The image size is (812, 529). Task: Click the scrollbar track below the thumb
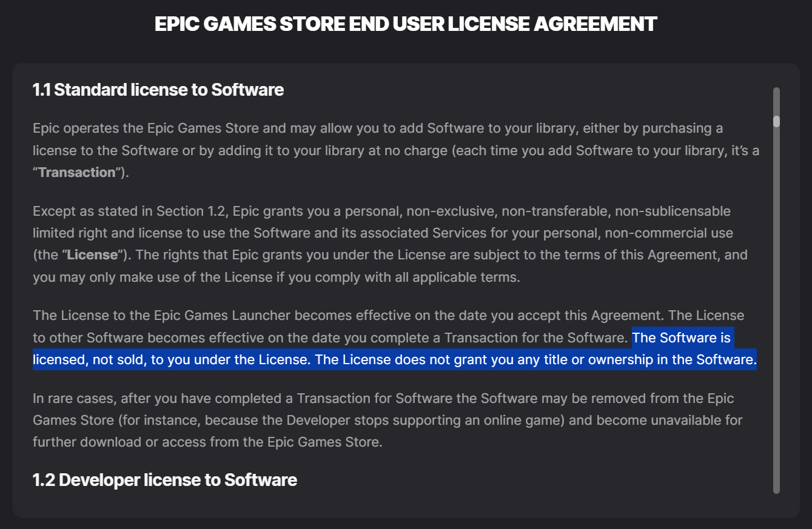[x=776, y=309]
